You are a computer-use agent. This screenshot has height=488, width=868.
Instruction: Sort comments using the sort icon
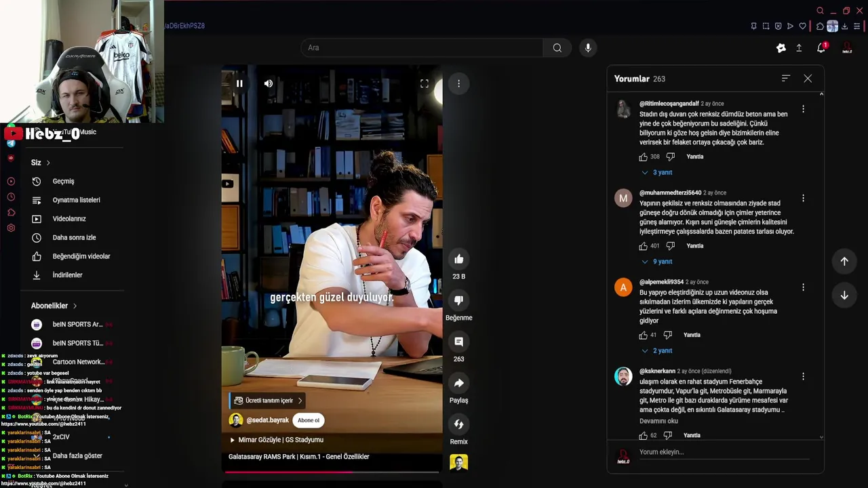(785, 79)
